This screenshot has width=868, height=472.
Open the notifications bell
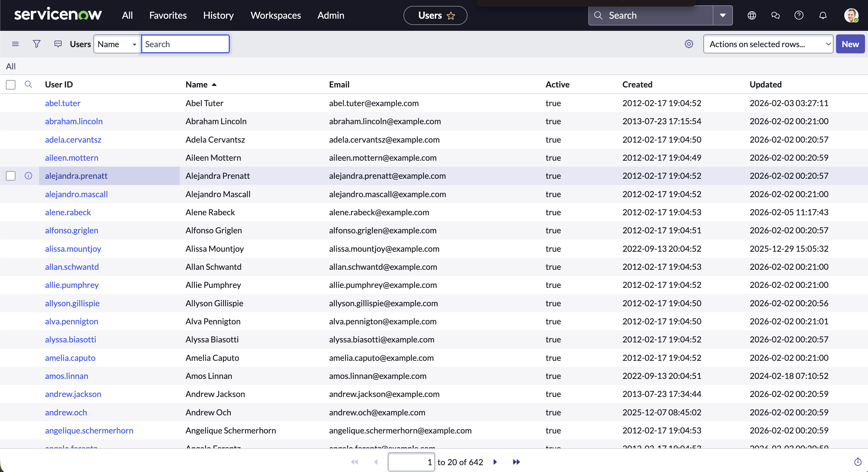tap(822, 15)
